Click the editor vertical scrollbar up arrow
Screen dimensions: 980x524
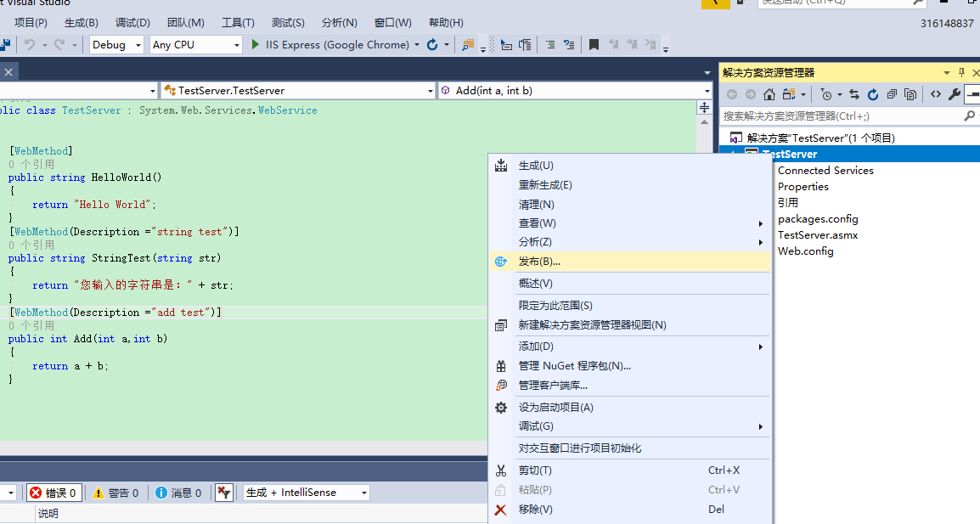(704, 122)
